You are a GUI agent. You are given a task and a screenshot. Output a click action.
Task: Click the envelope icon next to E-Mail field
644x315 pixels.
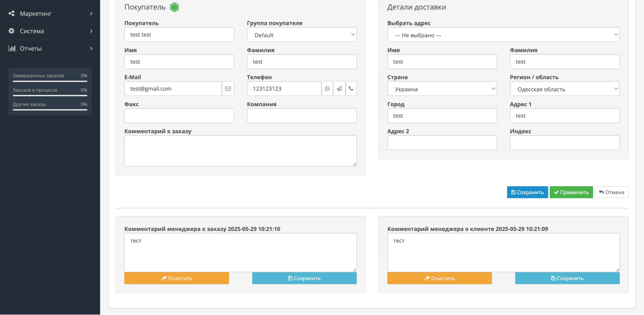228,89
